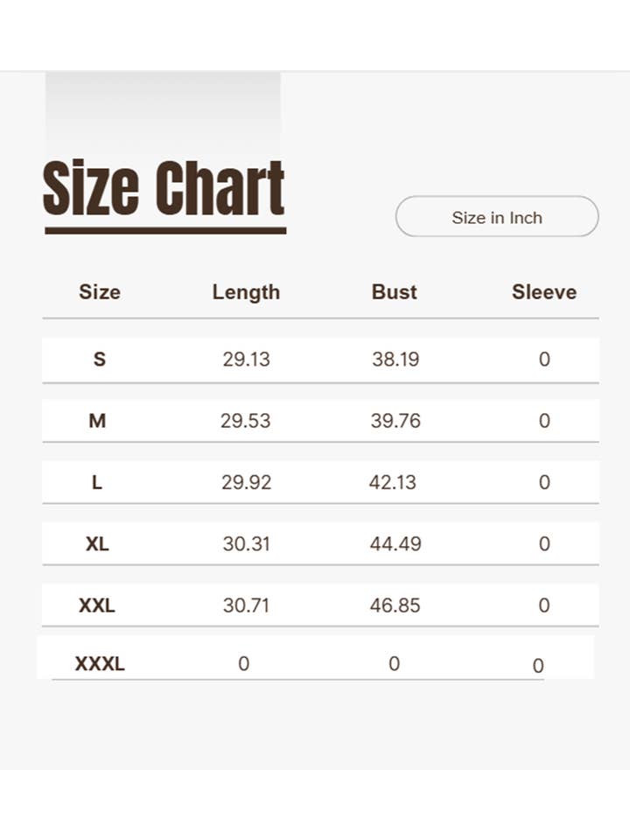
Task: Click the Size in Inch button
Action: 497,217
